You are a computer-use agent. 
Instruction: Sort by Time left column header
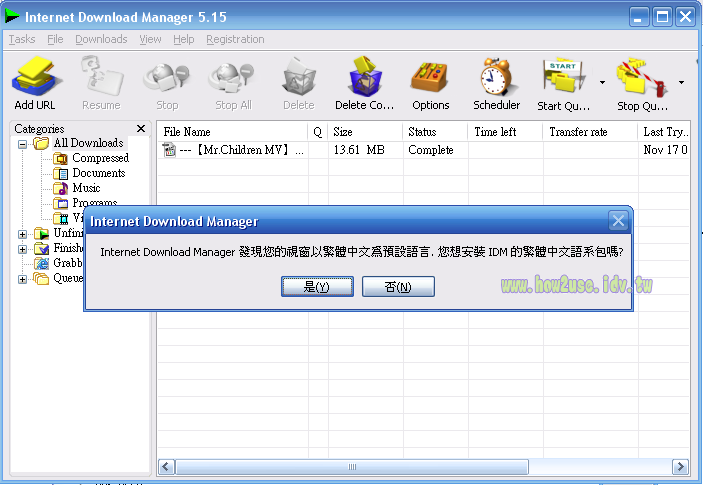[x=506, y=132]
